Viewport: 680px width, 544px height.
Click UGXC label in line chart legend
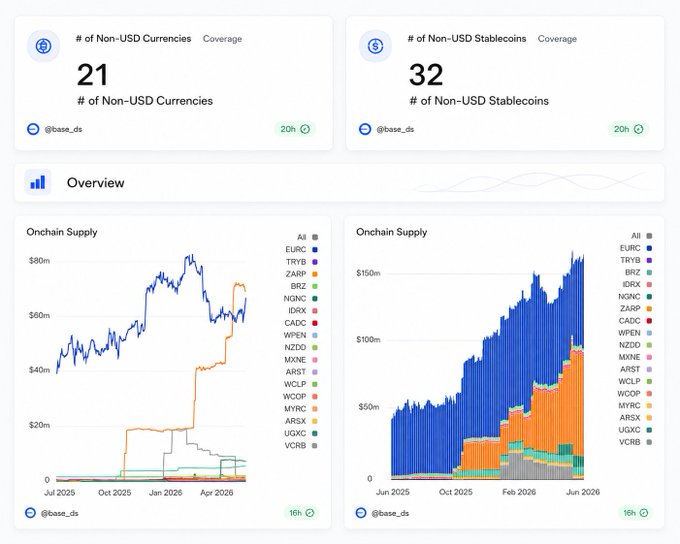pyautogui.click(x=295, y=433)
